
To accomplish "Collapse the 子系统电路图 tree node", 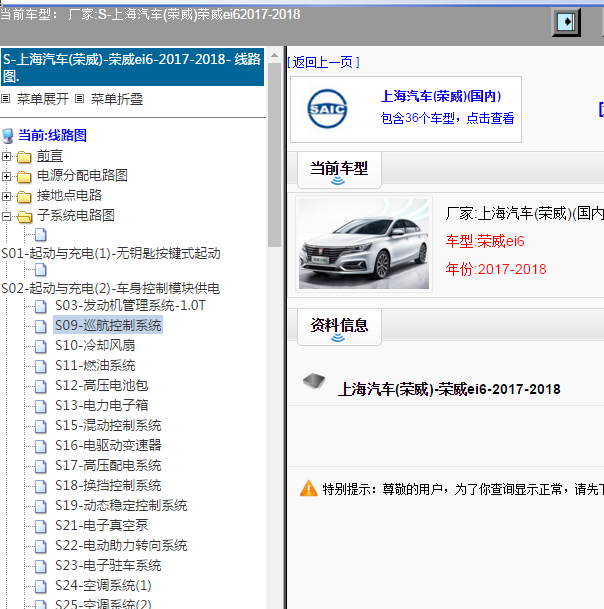I will [x=6, y=216].
